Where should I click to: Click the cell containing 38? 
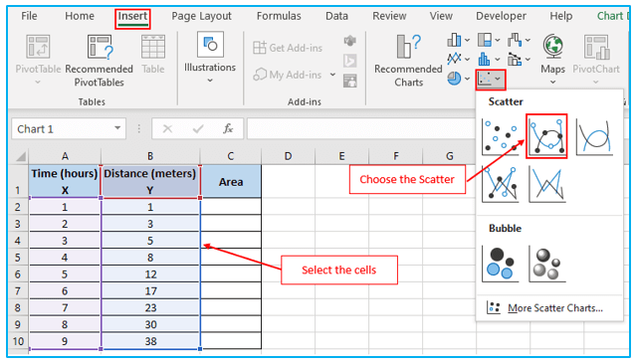click(x=150, y=341)
